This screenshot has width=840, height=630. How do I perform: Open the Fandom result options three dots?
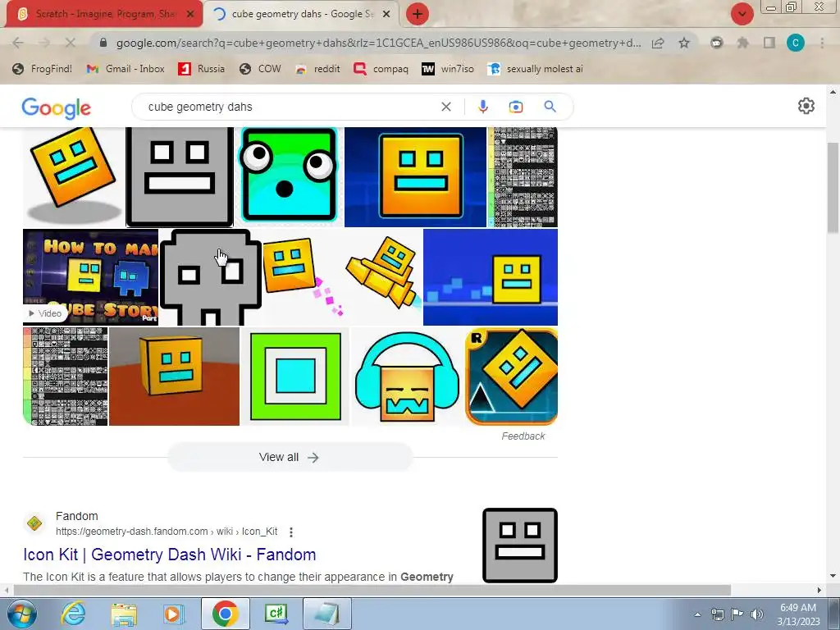click(x=291, y=532)
